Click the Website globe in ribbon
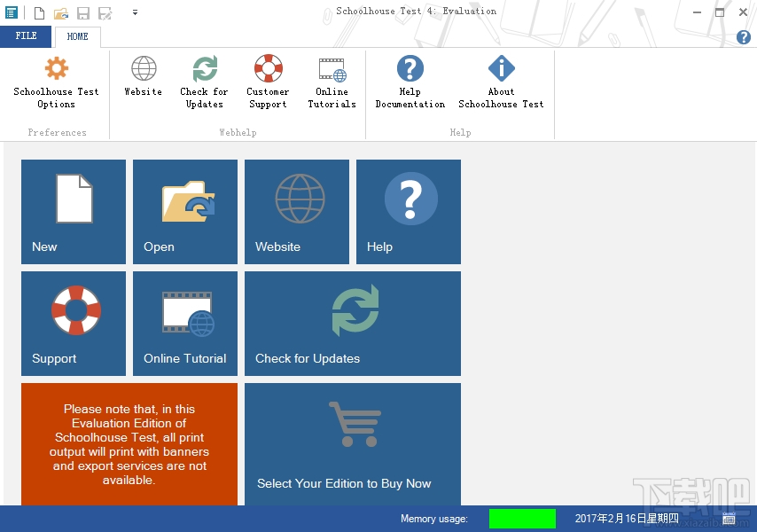 point(144,75)
